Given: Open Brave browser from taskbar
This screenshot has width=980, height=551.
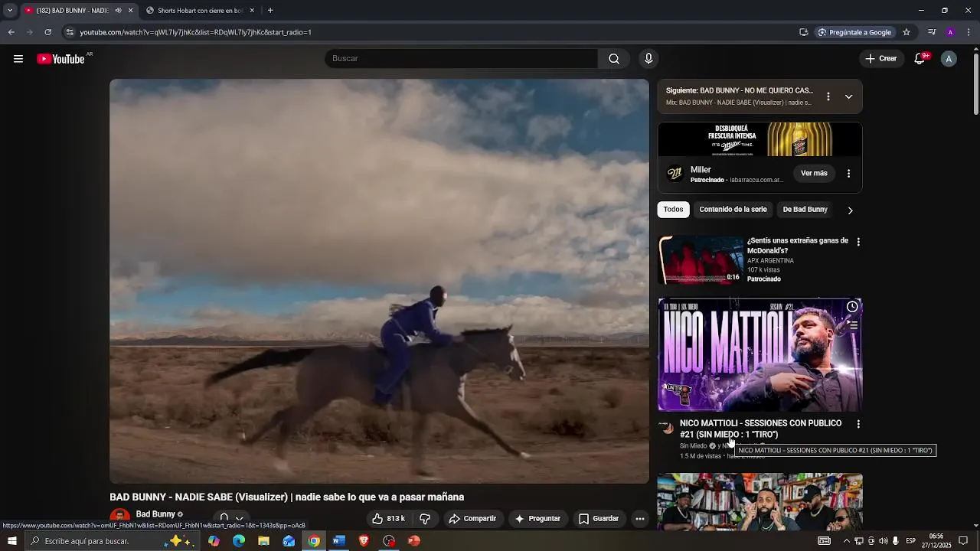Looking at the screenshot, I should pyautogui.click(x=364, y=541).
